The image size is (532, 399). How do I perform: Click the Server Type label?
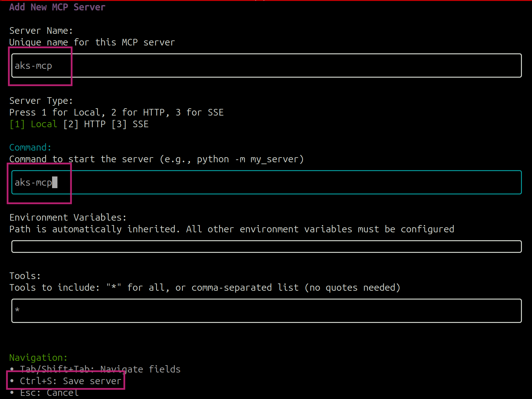[x=41, y=100]
